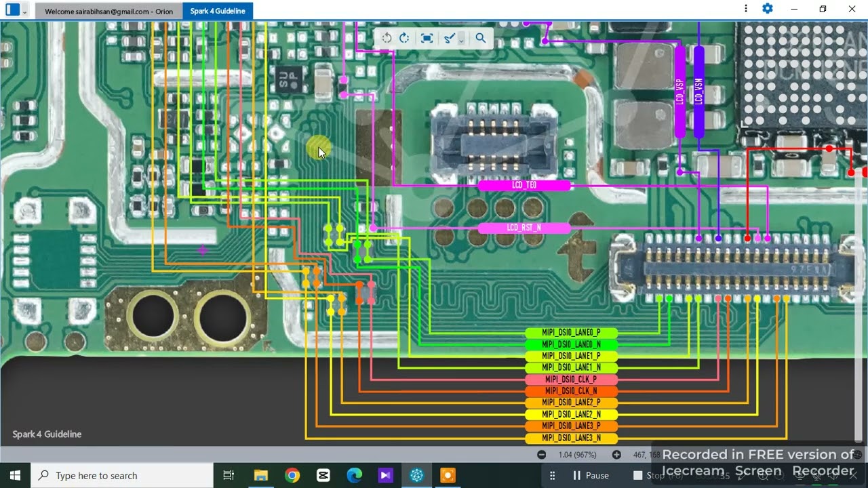Select the MIPI_DSI0_LANE2_P label

pyautogui.click(x=571, y=403)
